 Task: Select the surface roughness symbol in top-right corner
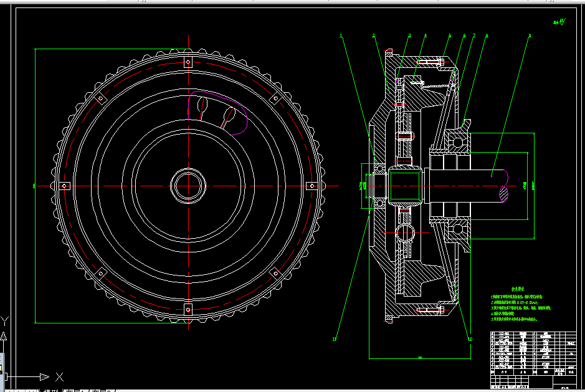pos(559,22)
